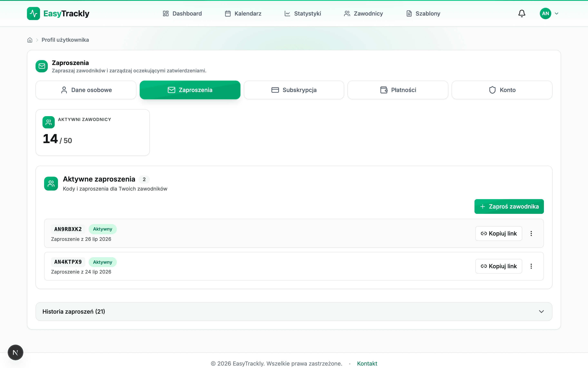Screen dimensions: 588x368
Task: Open Statystyki in top navigation
Action: point(303,13)
